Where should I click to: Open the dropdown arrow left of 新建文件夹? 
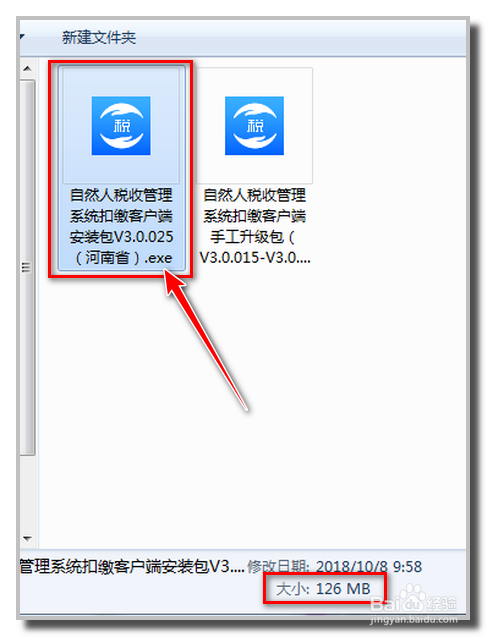coord(22,37)
